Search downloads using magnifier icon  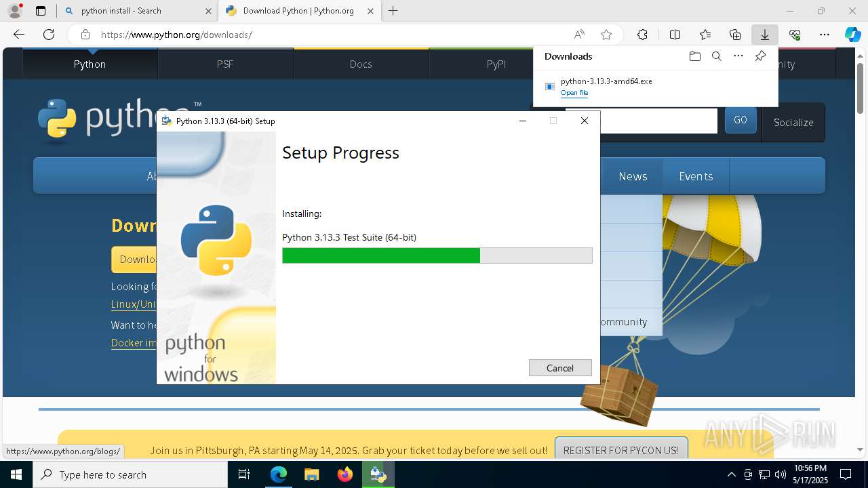[716, 56]
